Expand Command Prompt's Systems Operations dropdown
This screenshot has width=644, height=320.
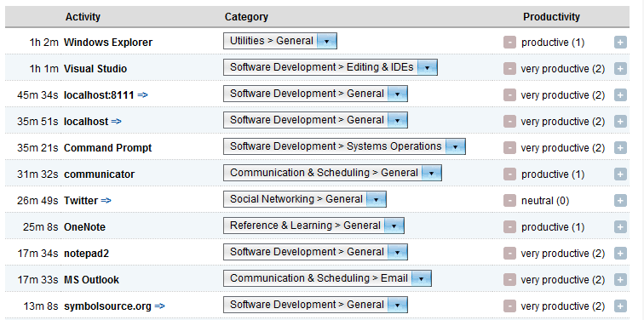coord(344,146)
